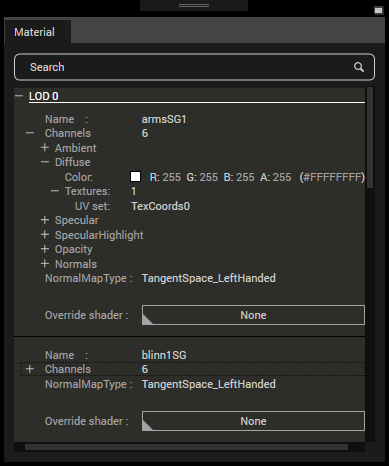Click the LOD 0 heading text
Image resolution: width=389 pixels, height=466 pixels.
pos(44,96)
